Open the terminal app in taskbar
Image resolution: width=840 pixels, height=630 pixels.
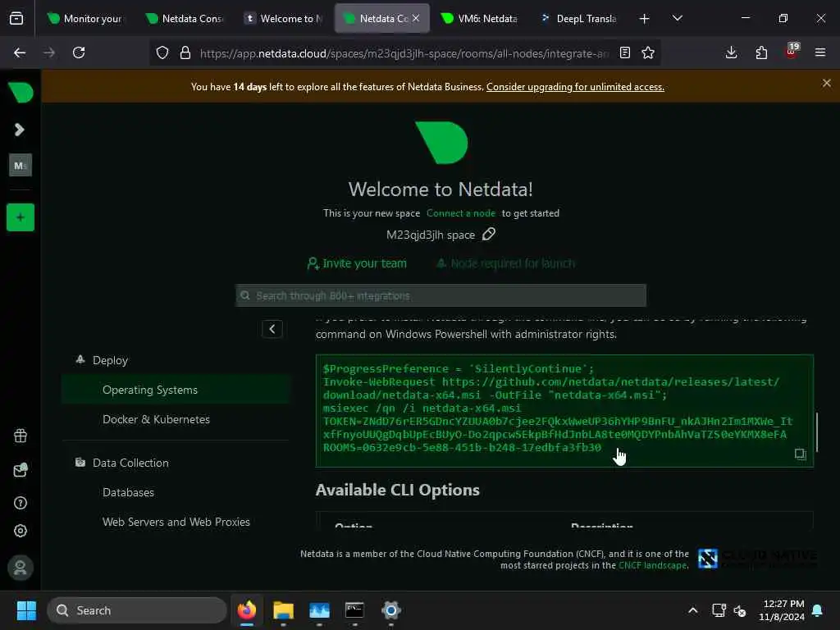[x=354, y=610]
